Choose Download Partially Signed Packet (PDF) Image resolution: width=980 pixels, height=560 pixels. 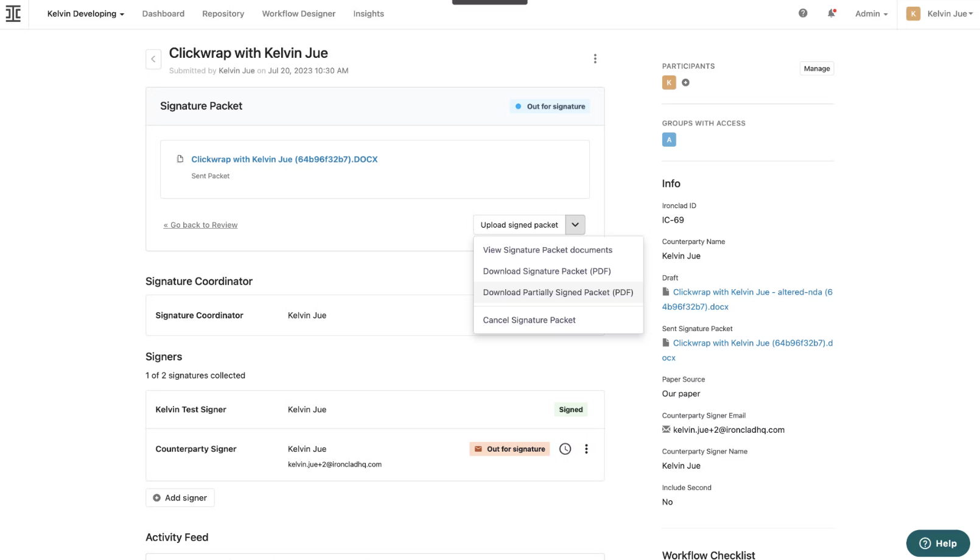pos(558,293)
